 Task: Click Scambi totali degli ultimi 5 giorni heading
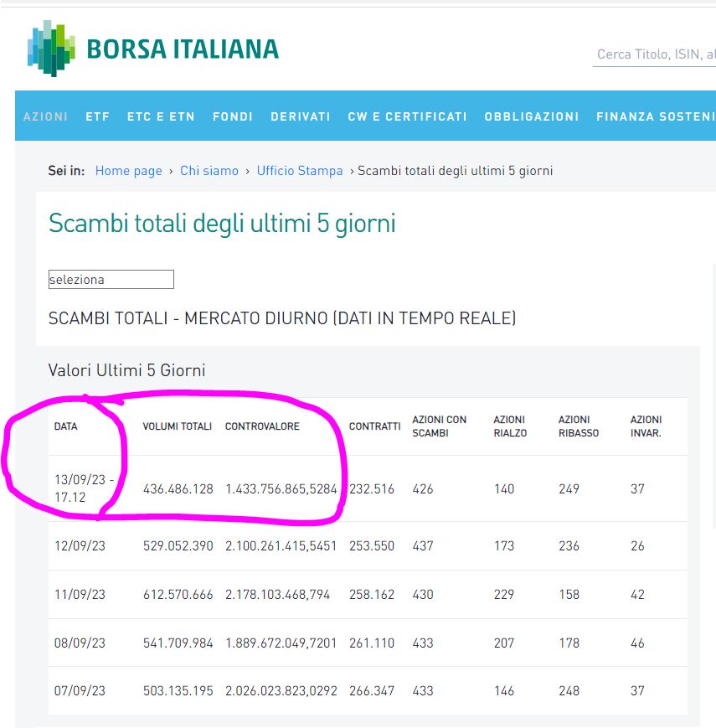coord(222,224)
